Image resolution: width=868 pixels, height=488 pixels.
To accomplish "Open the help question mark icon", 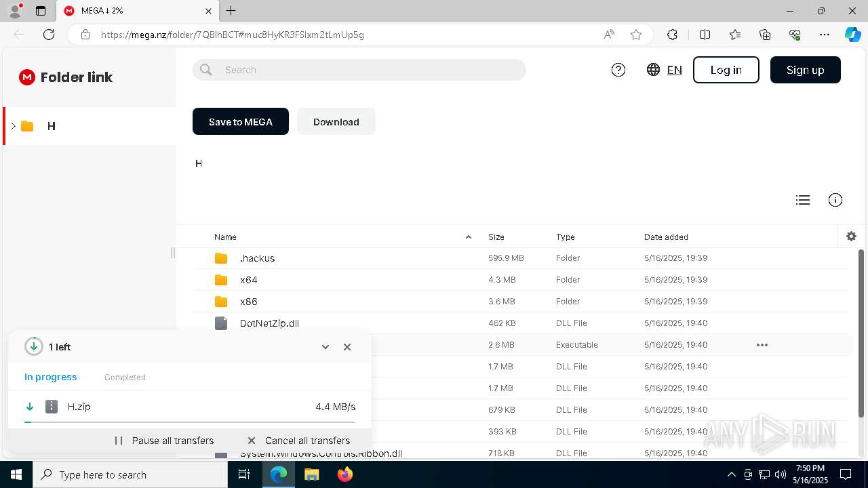I will 618,70.
